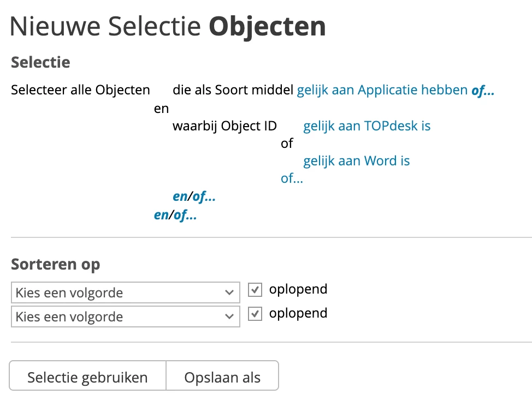Open the second 'Kies een volgorde' dropdown

pyautogui.click(x=125, y=317)
